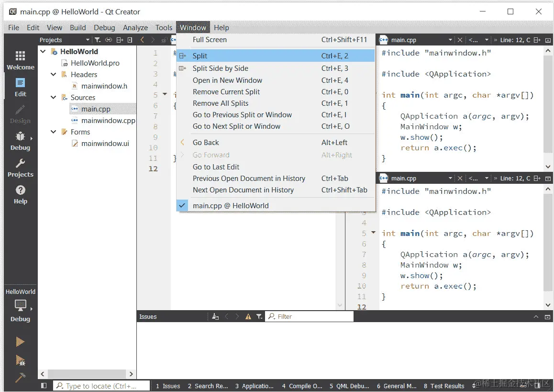Select mainwindow.ui in the Forms folder
Viewport: 554px width, 392px height.
(x=105, y=144)
